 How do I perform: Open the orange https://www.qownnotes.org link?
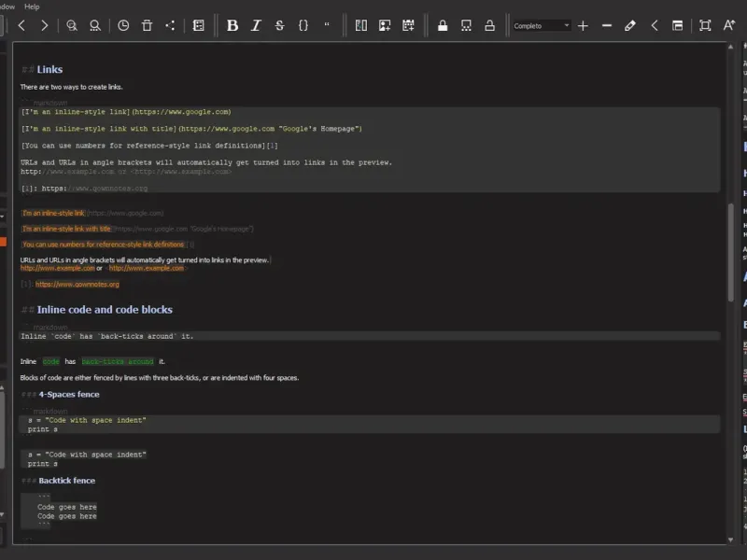[x=78, y=285]
